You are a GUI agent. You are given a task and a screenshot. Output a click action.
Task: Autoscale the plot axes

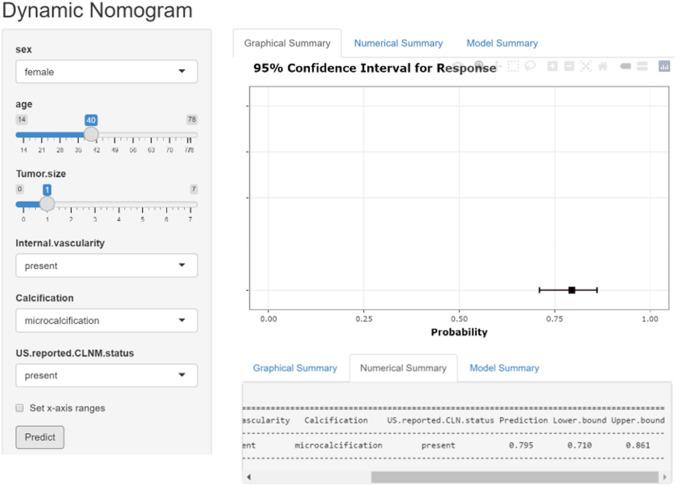click(x=586, y=66)
